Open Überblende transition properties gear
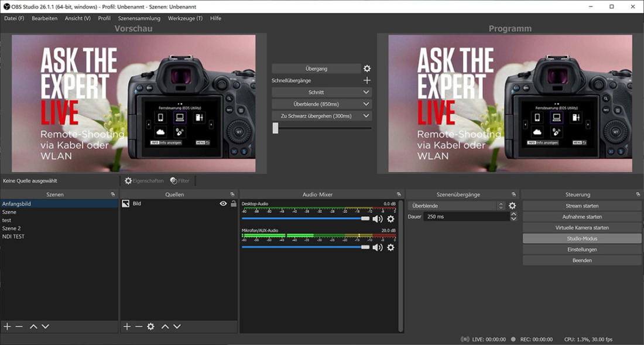Screen dimensions: 644x345 [512, 206]
